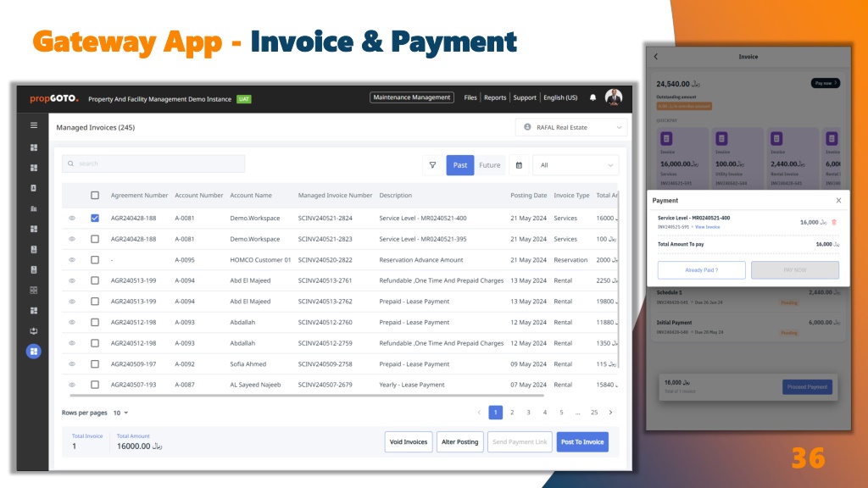The image size is (868, 488).
Task: Click Void Invoices
Action: pos(409,441)
